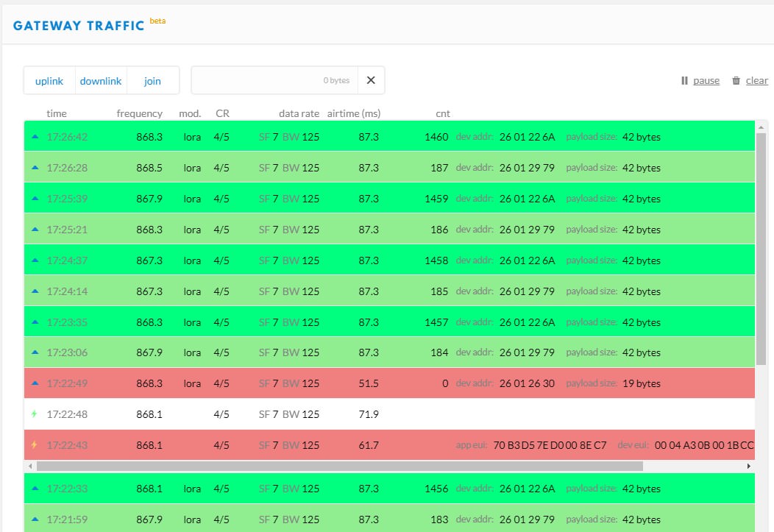
Task: Click the 17:22:48 timestamp
Action: [x=67, y=414]
